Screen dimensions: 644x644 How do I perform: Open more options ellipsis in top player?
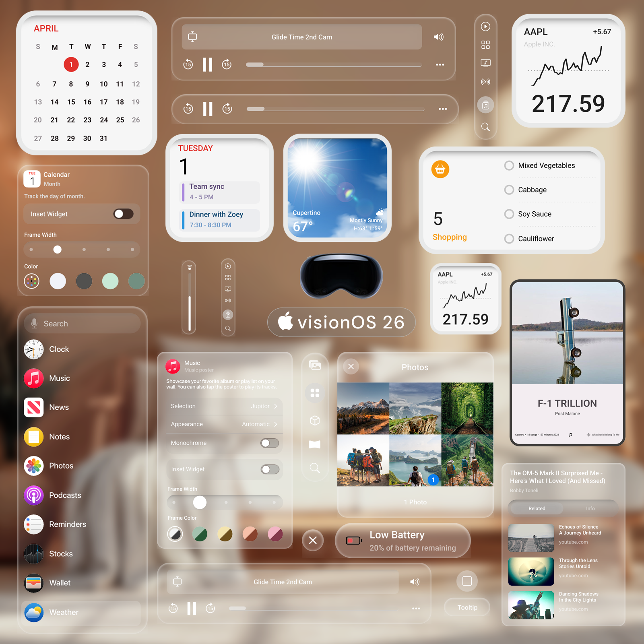[440, 65]
